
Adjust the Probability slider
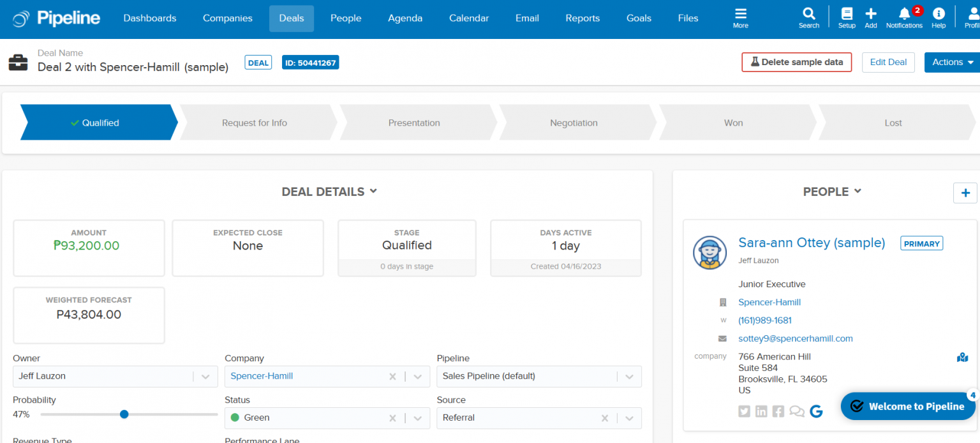point(124,414)
